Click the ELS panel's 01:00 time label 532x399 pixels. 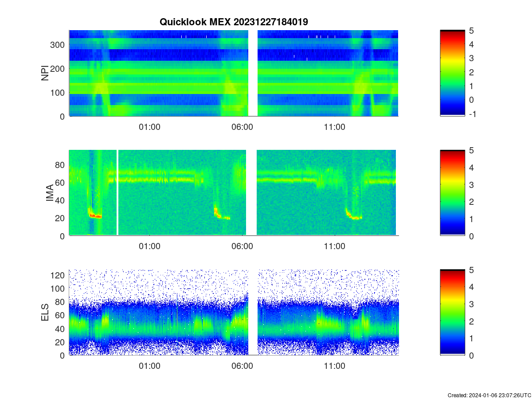click(x=149, y=366)
